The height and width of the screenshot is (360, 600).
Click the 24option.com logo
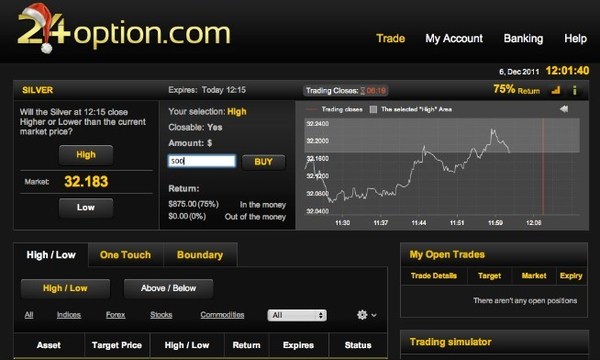pyautogui.click(x=124, y=29)
